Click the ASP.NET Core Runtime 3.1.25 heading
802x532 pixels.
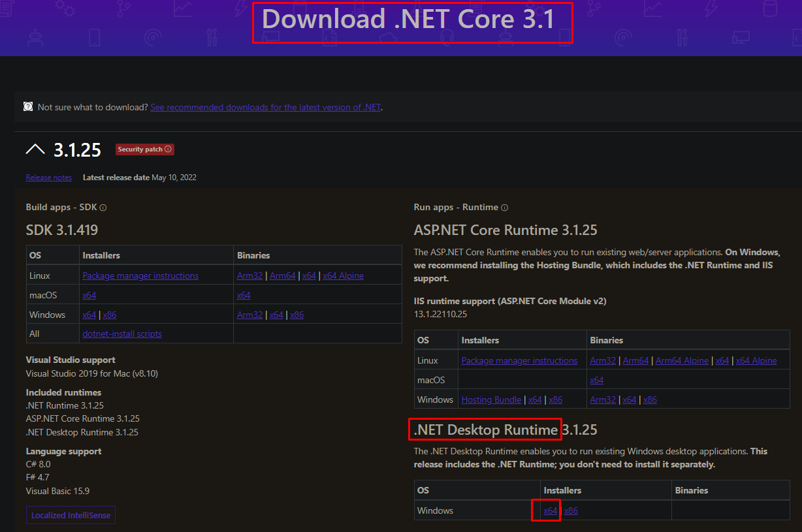(x=505, y=230)
